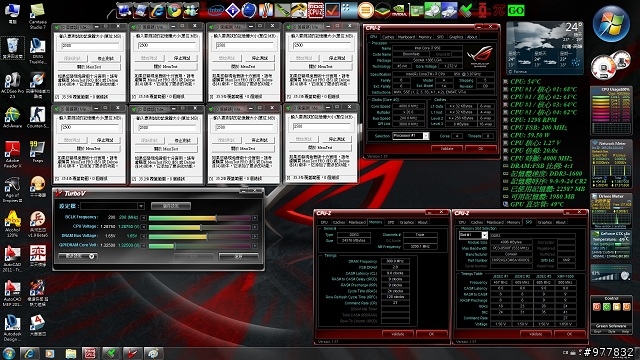Launch Counter-Strike desktop shortcut
This screenshot has height=360, width=640.
[38, 118]
